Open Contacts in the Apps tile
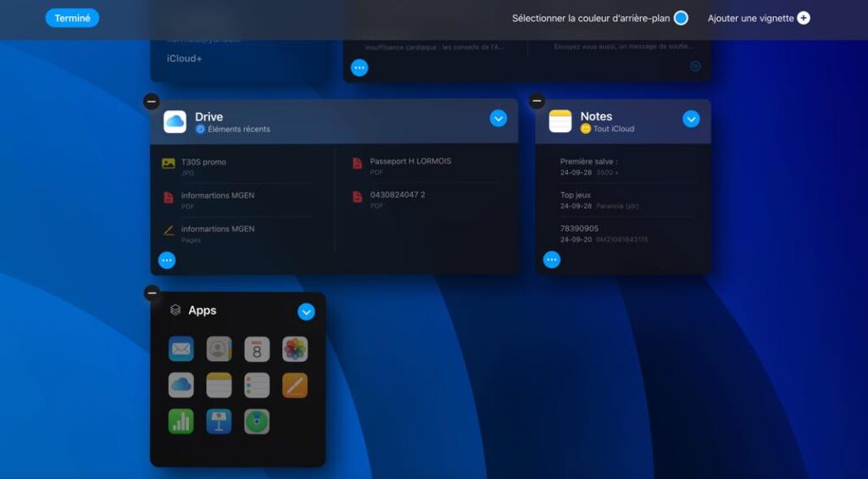868x479 pixels. click(219, 349)
